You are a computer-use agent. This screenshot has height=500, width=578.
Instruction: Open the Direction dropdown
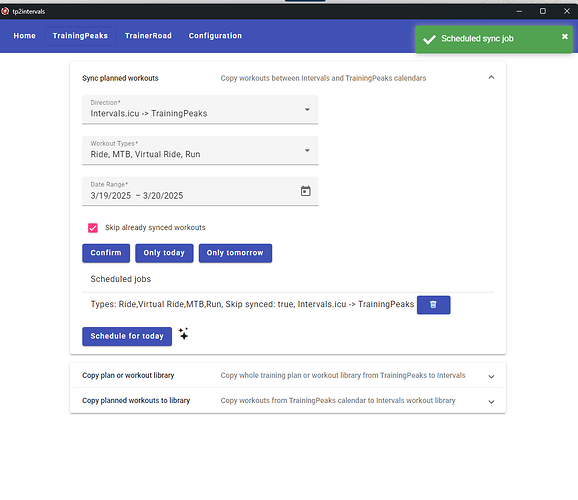[x=200, y=110]
